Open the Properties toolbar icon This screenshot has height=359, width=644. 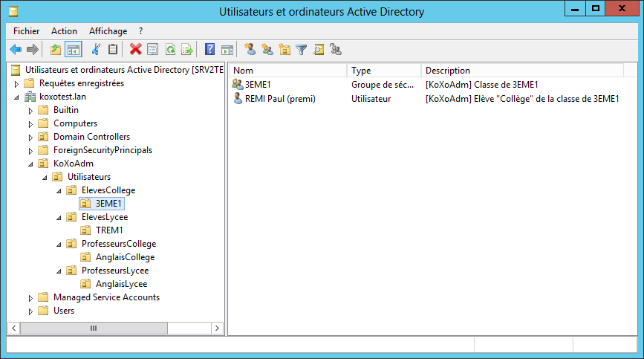153,50
